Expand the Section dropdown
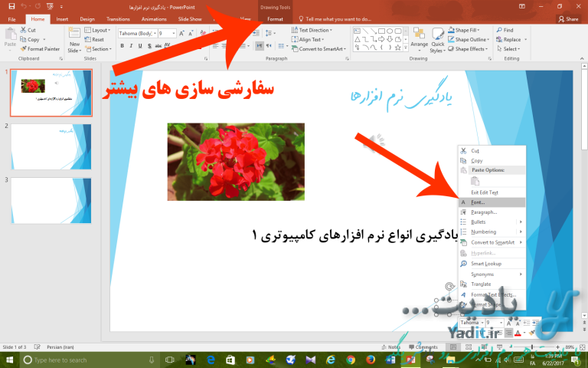Image resolution: width=588 pixels, height=368 pixels. (x=98, y=49)
